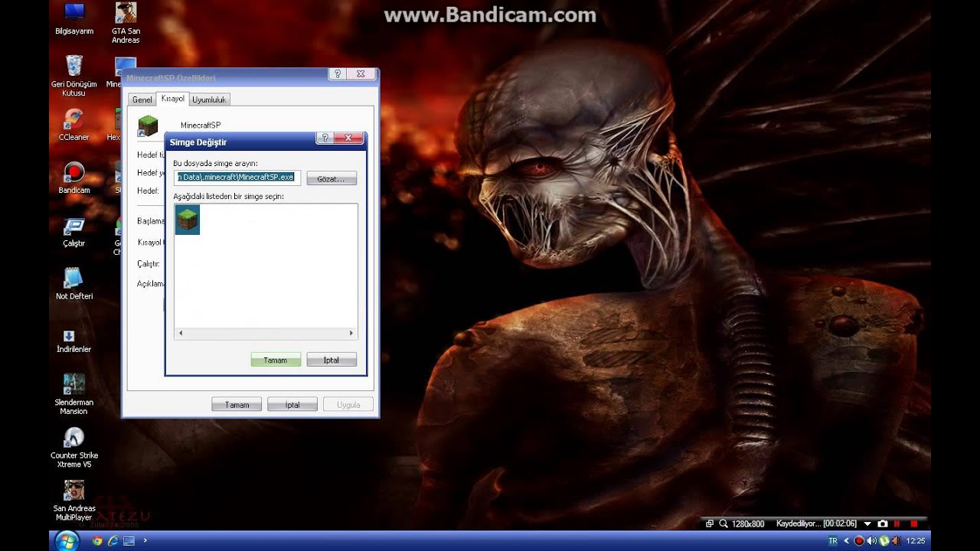Switch to the Genel tab

[x=142, y=100]
